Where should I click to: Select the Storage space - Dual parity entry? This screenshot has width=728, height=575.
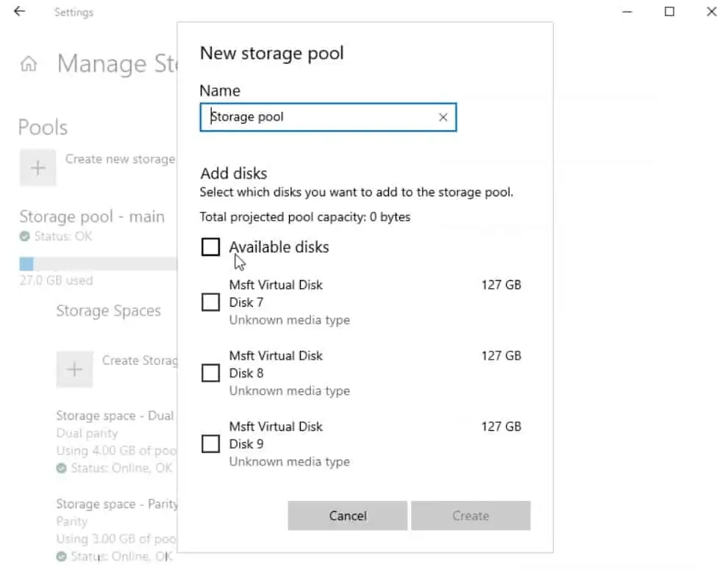[x=115, y=415]
